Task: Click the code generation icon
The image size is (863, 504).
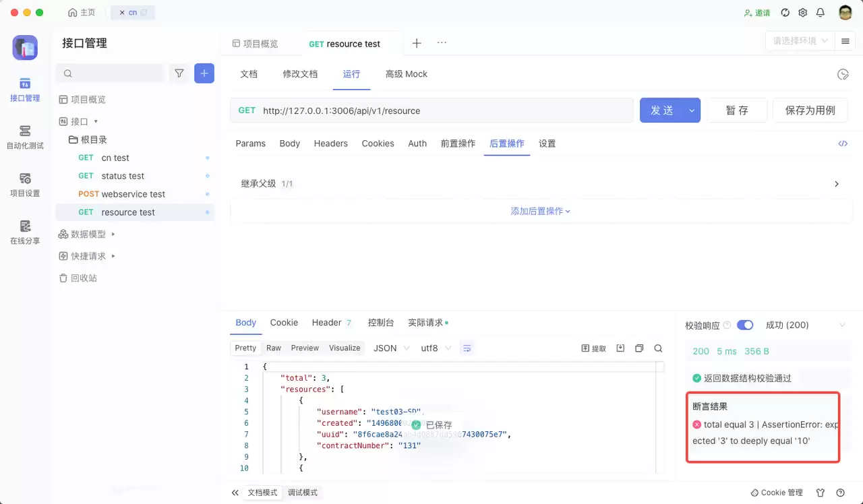Action: click(843, 144)
